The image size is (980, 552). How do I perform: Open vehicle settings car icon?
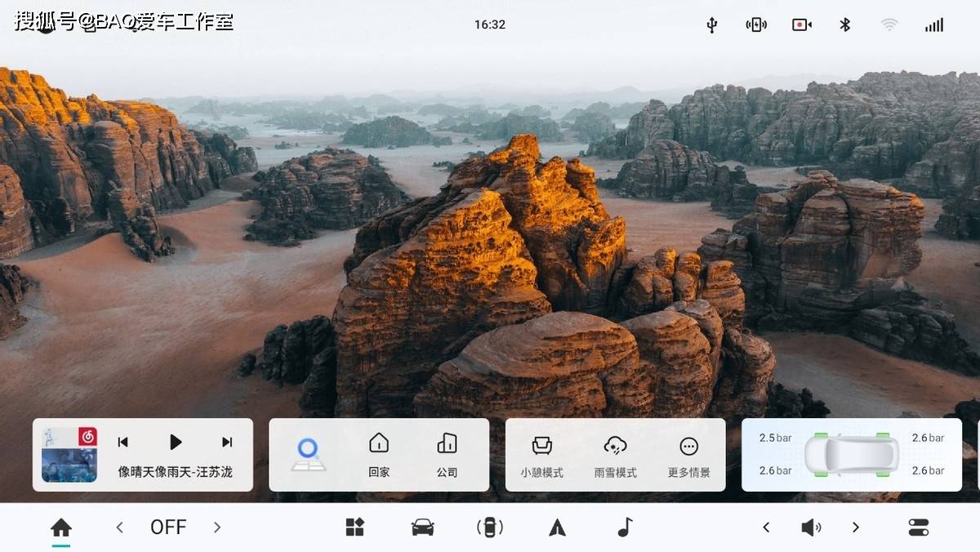tap(422, 528)
